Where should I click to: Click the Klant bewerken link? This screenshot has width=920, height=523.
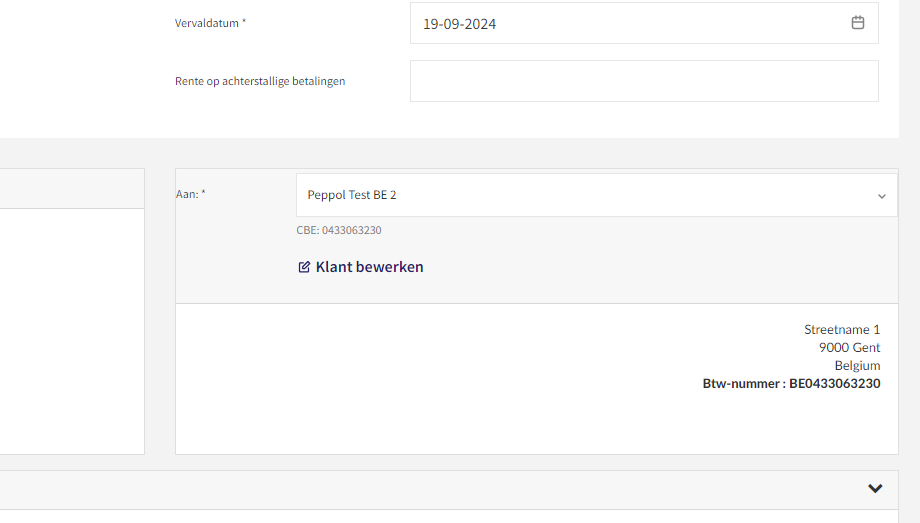tap(369, 267)
